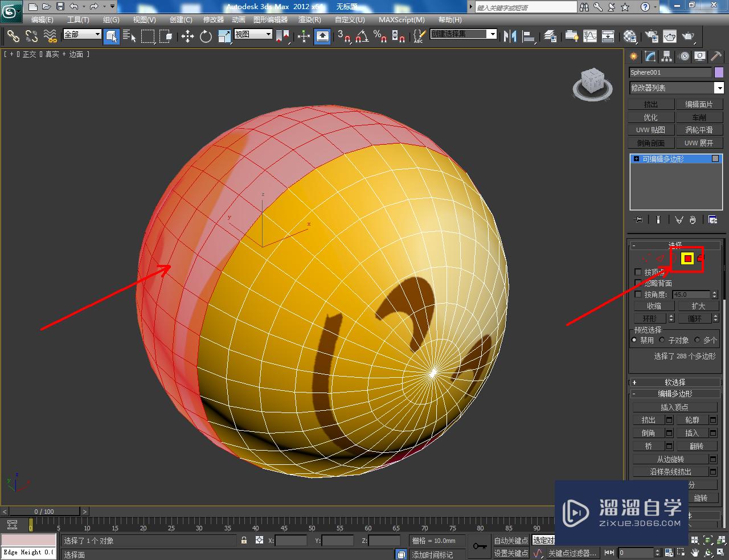Switch to the Hierarchy command panel tab
Screen dimensions: 729x560
667,56
